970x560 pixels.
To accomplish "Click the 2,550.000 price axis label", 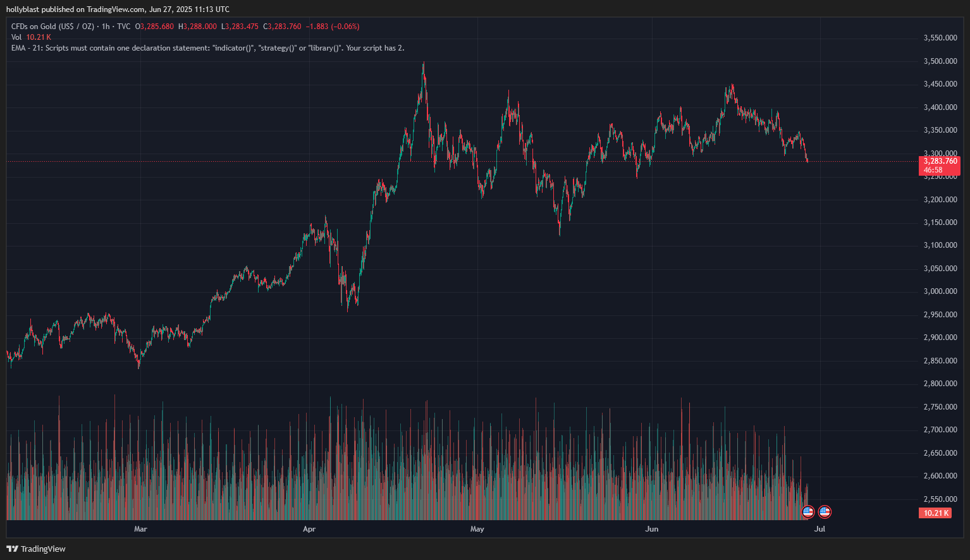I will click(x=940, y=499).
